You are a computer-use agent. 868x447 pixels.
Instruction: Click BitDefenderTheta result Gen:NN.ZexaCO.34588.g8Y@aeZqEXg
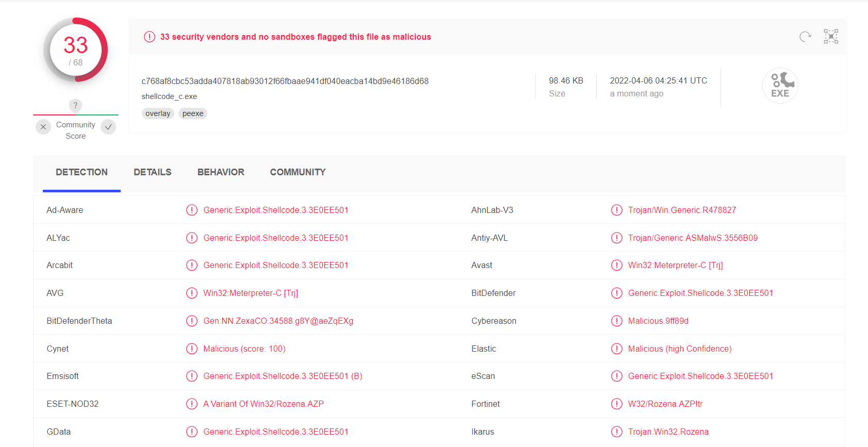point(279,321)
